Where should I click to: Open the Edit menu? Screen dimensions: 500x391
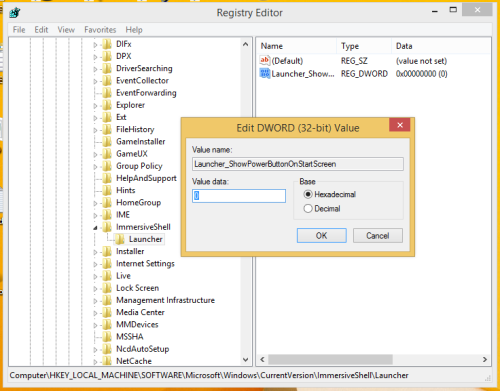click(x=41, y=30)
